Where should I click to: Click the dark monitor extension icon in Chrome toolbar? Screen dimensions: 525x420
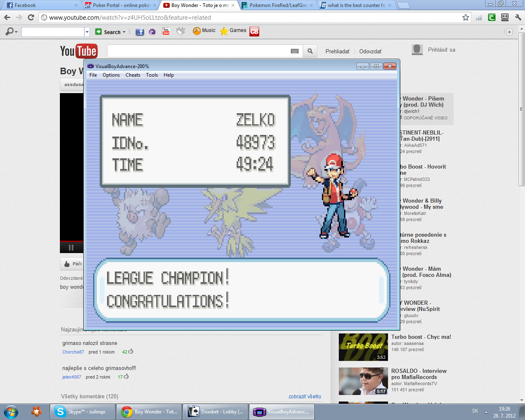(505, 17)
